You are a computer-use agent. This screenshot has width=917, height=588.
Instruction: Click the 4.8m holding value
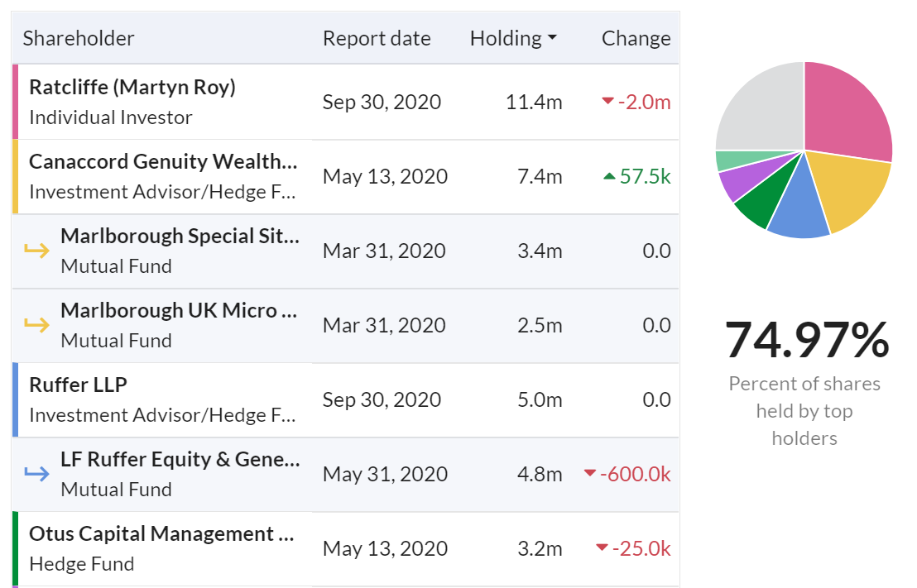click(540, 474)
